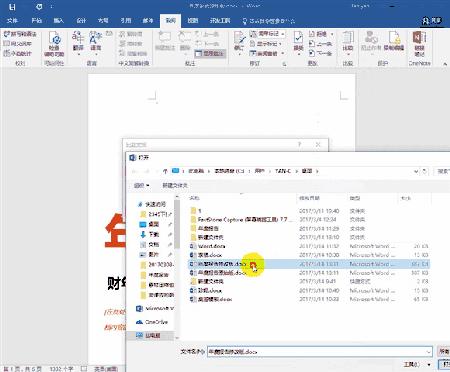
Task: Click the Compare documents icon
Action: coord(348,41)
